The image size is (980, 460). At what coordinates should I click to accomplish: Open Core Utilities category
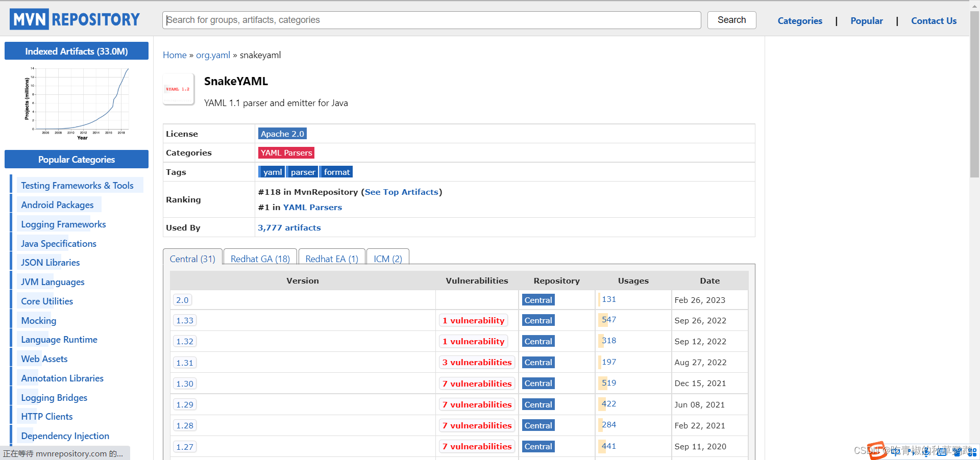pyautogui.click(x=47, y=301)
